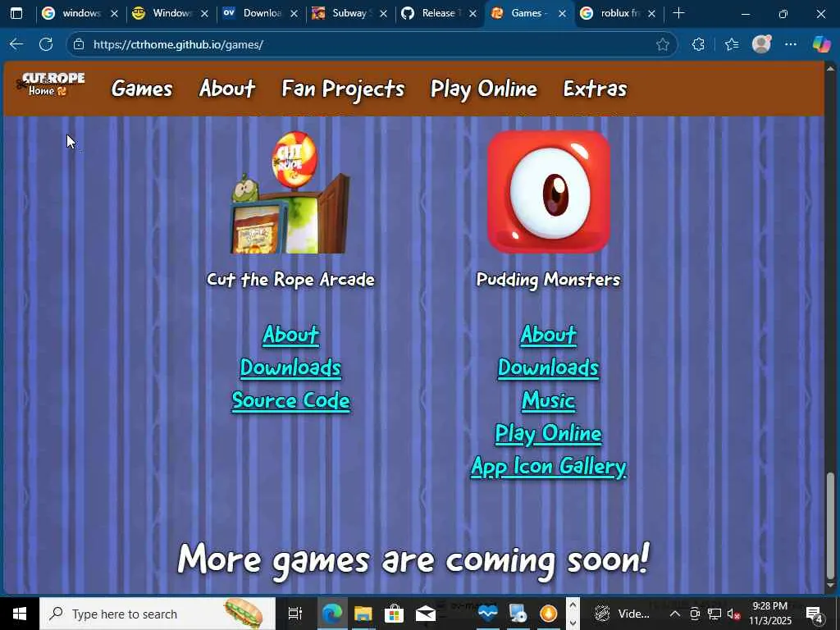
Task: Switch to the GitHub 'Release' tab
Action: point(440,13)
